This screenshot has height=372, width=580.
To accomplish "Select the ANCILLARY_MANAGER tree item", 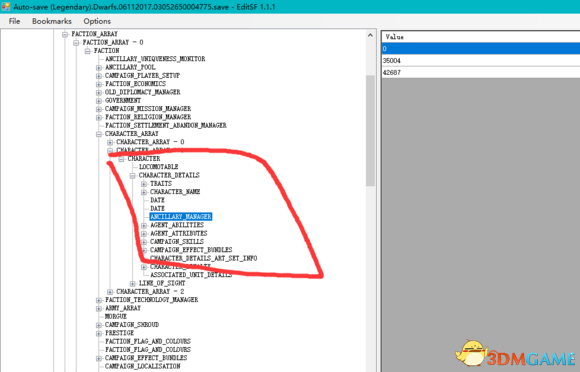I will pyautogui.click(x=181, y=217).
